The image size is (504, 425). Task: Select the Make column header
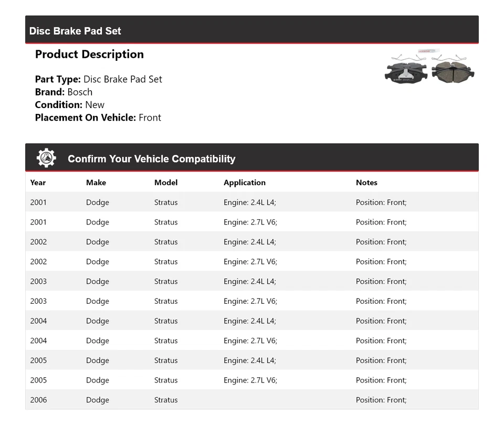click(96, 183)
